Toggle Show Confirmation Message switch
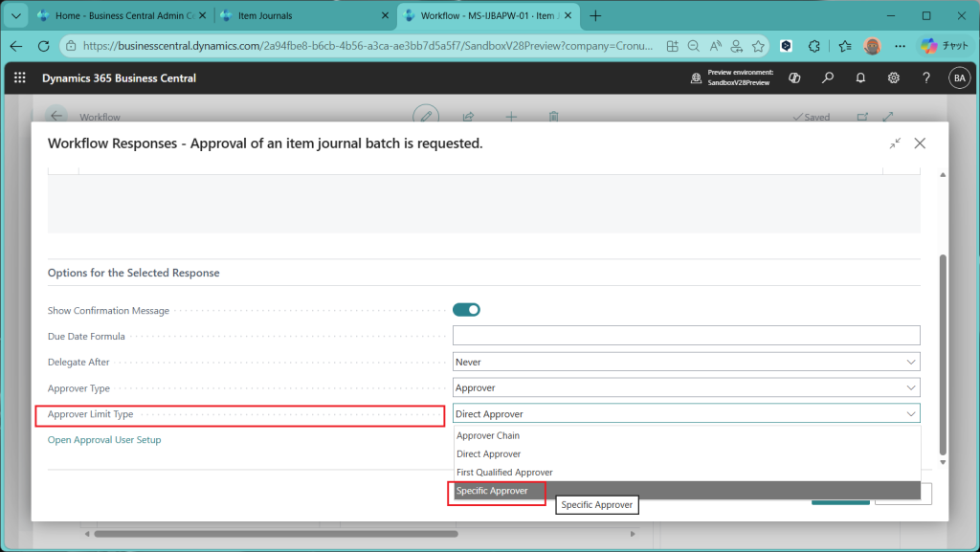980x552 pixels. coord(466,310)
